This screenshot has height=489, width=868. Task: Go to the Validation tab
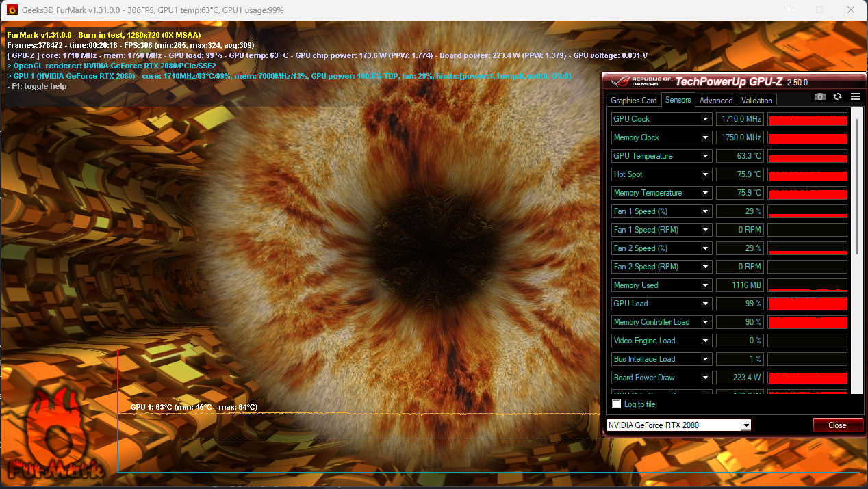click(757, 100)
